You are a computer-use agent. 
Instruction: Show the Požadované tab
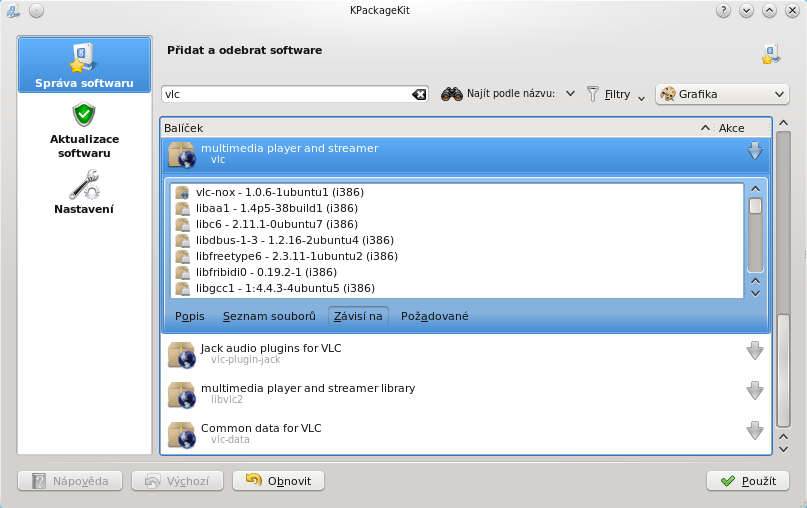[434, 316]
